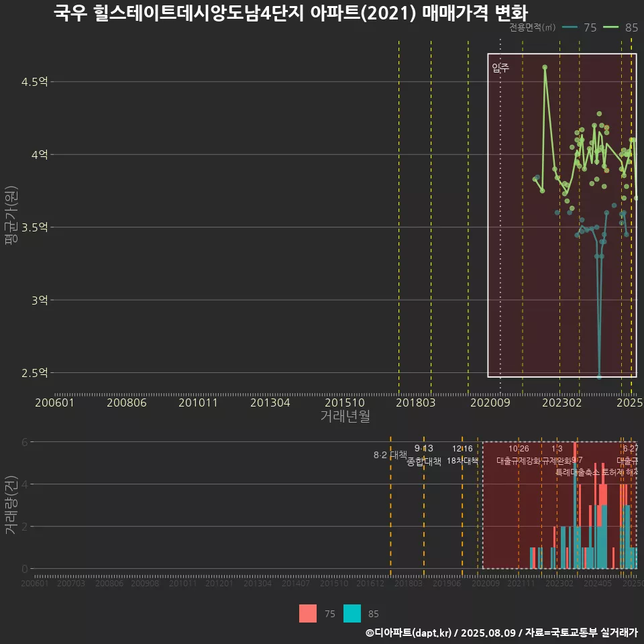Click the 201304 tick in the price chart
644x644 pixels.
270,402
